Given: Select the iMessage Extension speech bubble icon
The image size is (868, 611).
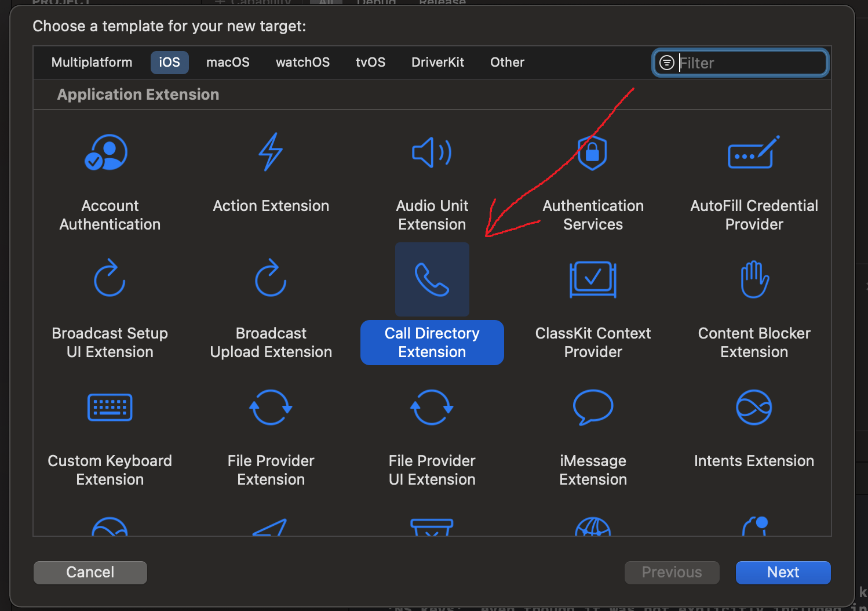Looking at the screenshot, I should [x=593, y=407].
